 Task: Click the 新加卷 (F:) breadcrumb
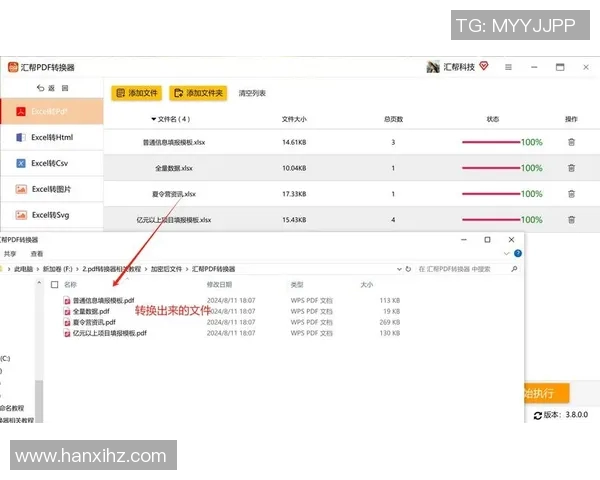pyautogui.click(x=57, y=269)
